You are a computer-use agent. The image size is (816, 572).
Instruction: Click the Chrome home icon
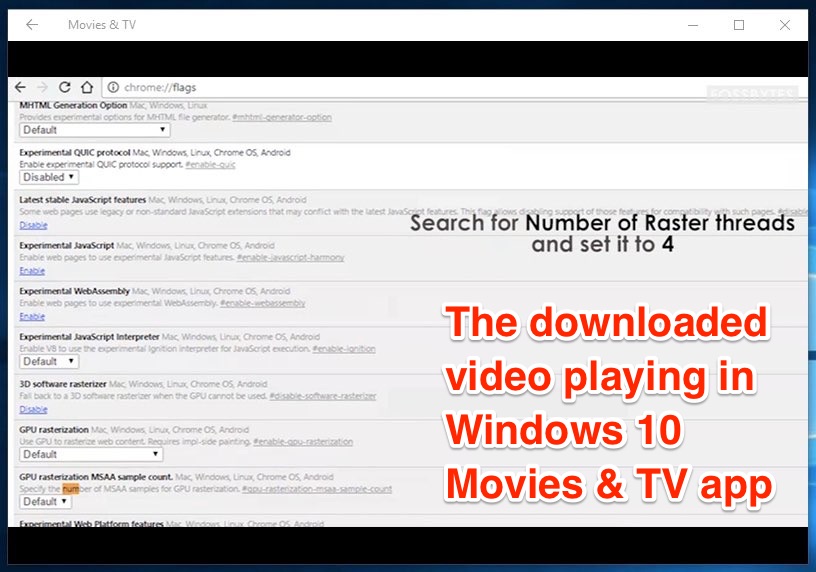coord(87,88)
